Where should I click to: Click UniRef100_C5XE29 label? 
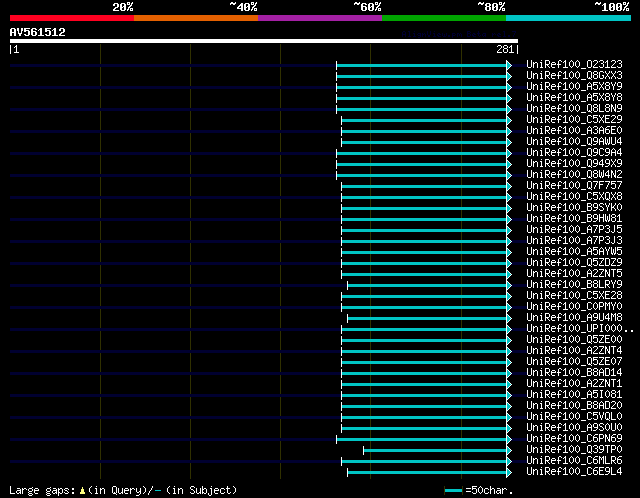pos(574,120)
